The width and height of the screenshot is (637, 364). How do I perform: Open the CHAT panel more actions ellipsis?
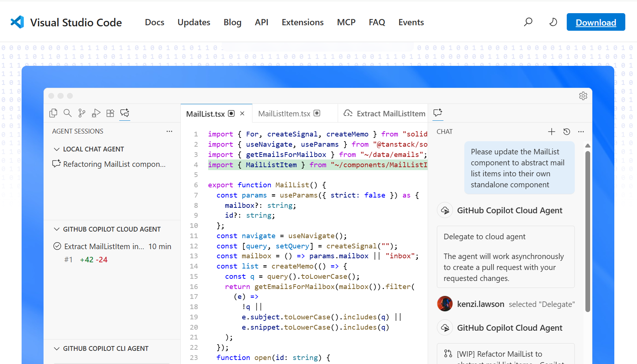coord(581,132)
